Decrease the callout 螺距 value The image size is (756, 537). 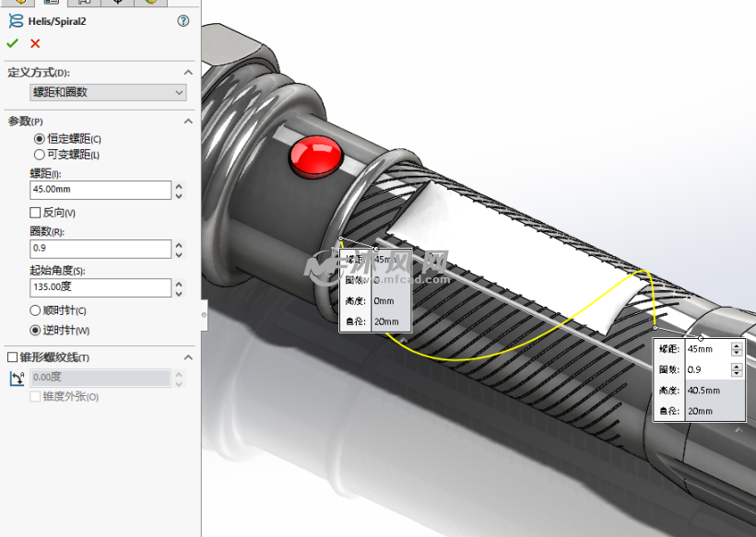coord(737,353)
